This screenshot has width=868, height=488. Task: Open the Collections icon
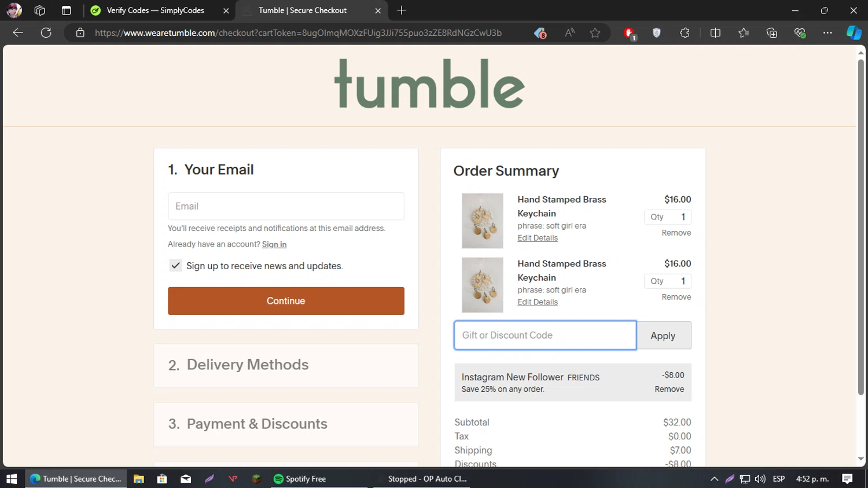tap(771, 33)
